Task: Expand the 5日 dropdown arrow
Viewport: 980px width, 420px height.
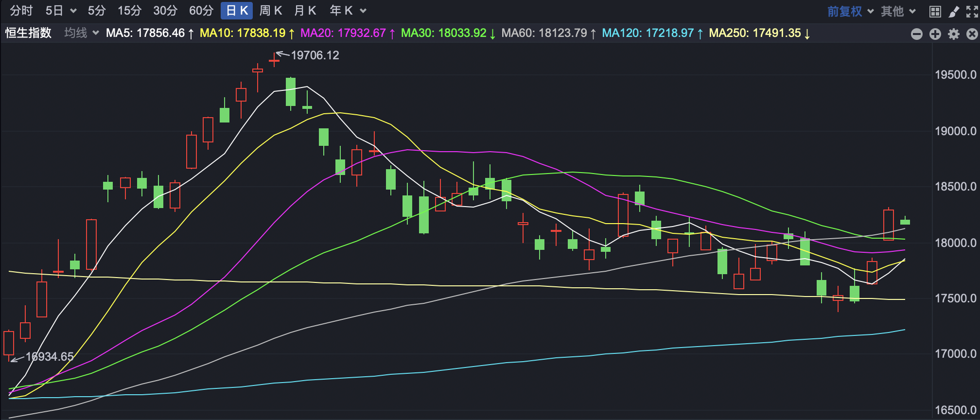Action: click(x=73, y=11)
